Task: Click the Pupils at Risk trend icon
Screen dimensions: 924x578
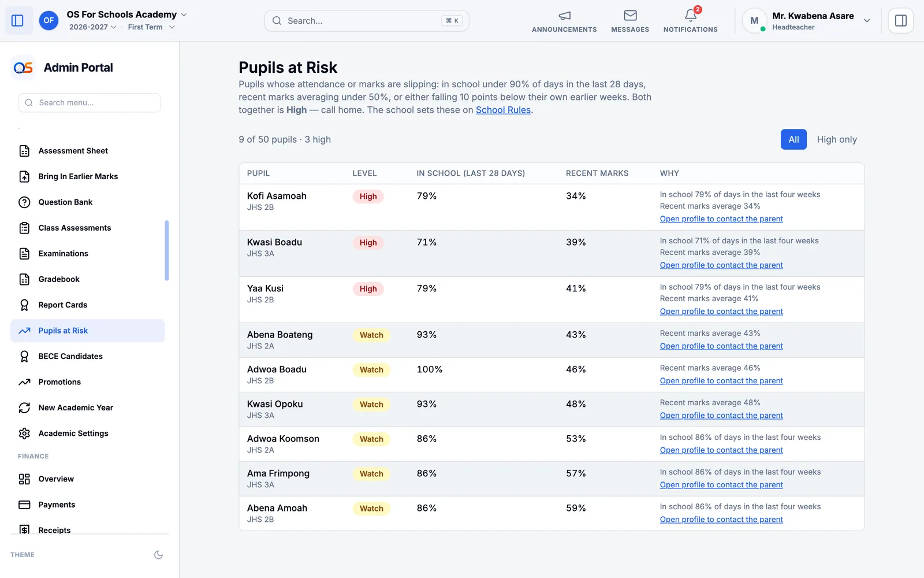Action: tap(24, 331)
